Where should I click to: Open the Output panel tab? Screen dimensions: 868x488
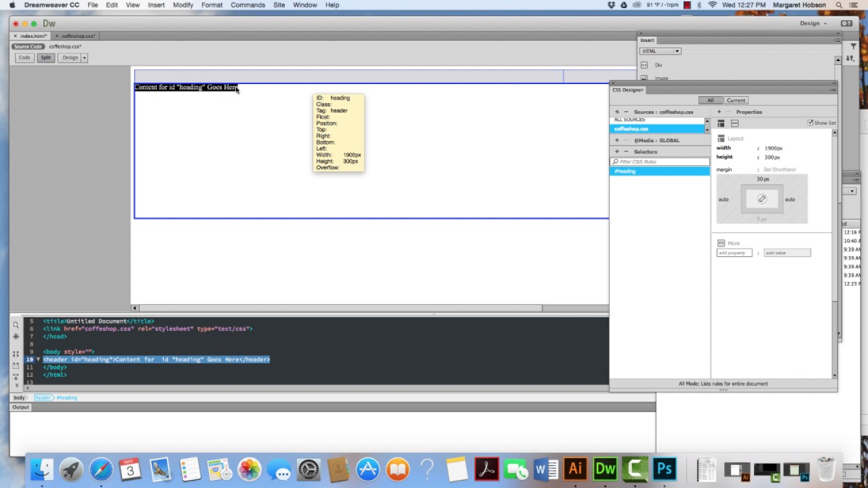[20, 407]
